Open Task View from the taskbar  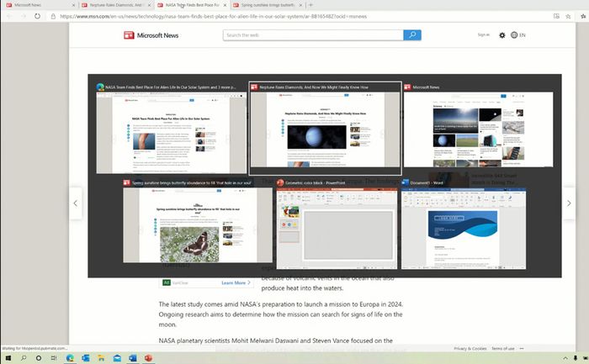point(54,358)
